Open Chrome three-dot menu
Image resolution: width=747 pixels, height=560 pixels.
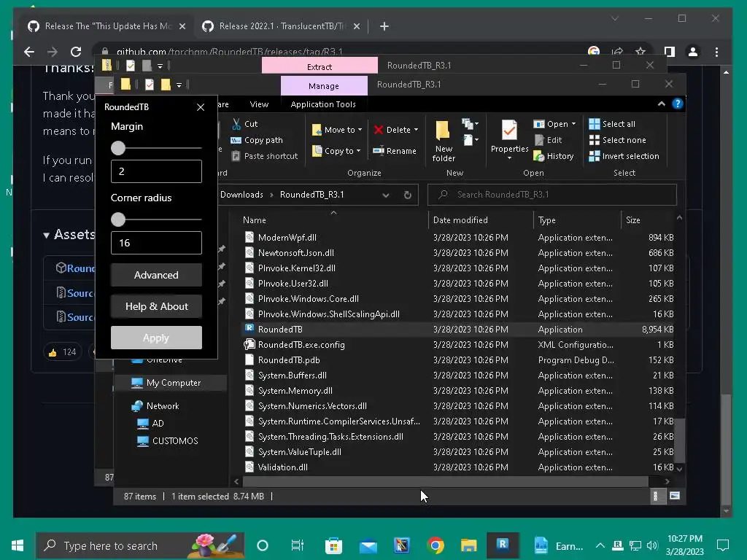click(716, 52)
